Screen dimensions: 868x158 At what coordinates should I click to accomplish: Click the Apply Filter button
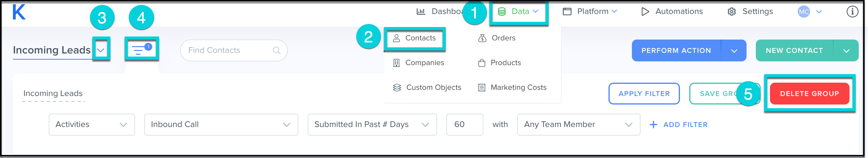coord(644,94)
